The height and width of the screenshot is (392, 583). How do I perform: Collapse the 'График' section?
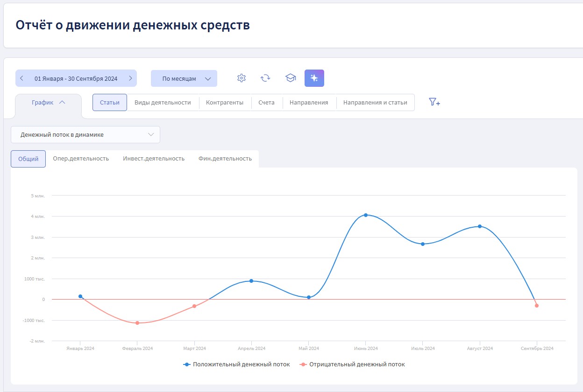pos(48,103)
